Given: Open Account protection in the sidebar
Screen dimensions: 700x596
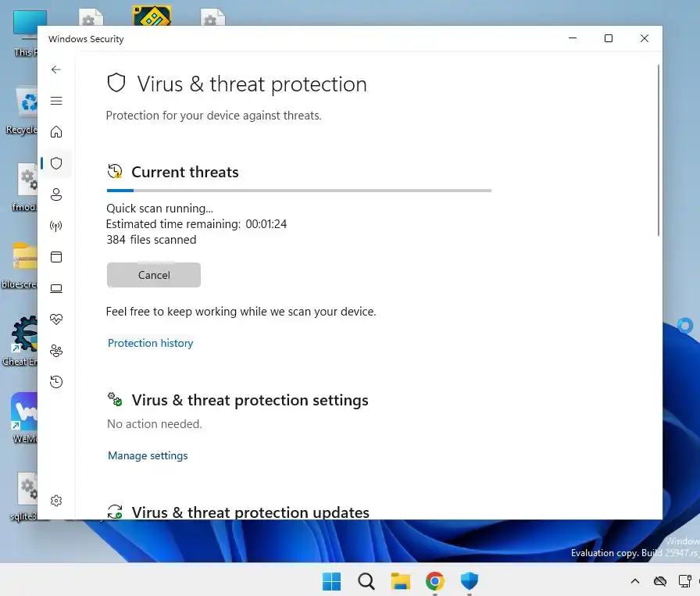Looking at the screenshot, I should (55, 195).
